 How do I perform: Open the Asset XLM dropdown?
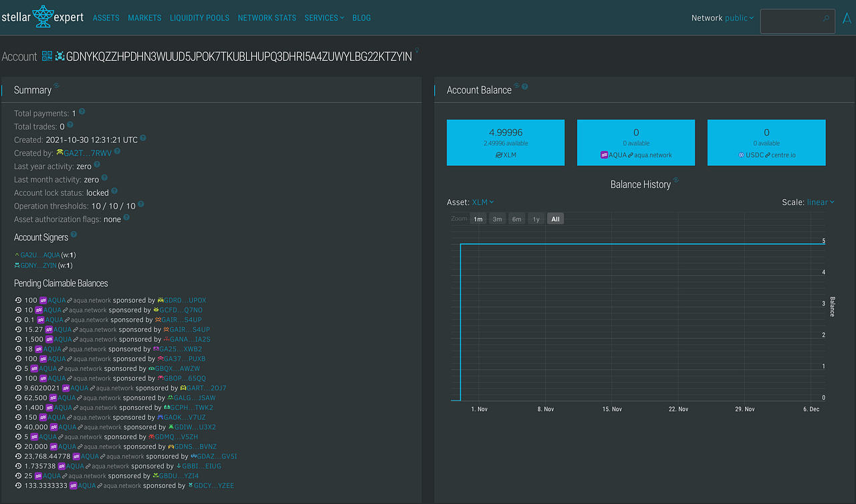[x=483, y=202]
